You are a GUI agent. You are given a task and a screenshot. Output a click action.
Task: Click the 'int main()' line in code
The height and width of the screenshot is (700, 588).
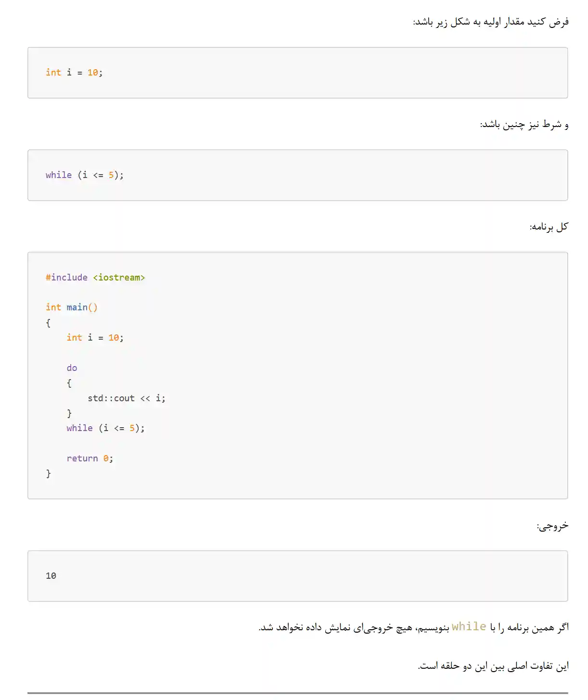pyautogui.click(x=72, y=307)
